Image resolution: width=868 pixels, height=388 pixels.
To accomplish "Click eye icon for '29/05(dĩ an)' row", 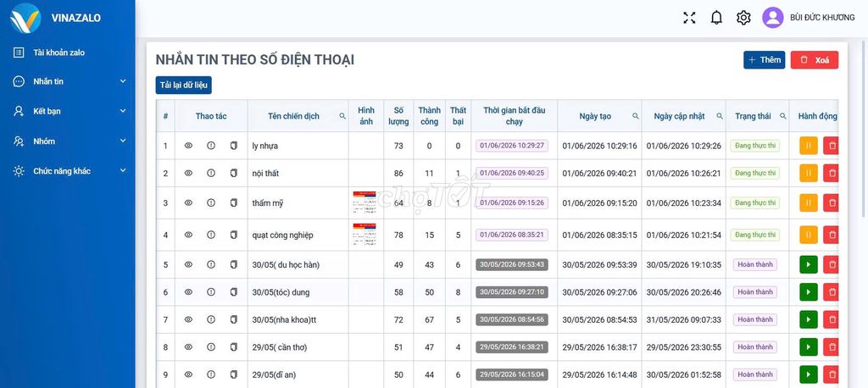I will (188, 374).
